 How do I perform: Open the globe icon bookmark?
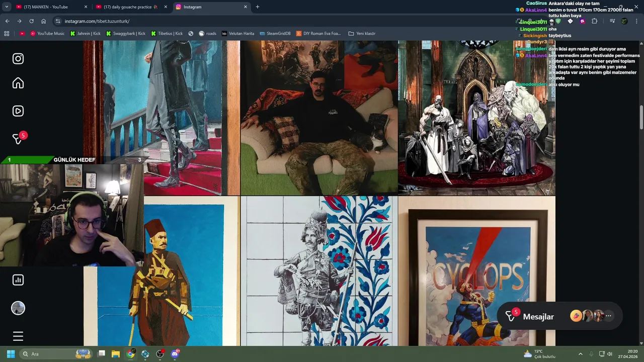point(191,34)
